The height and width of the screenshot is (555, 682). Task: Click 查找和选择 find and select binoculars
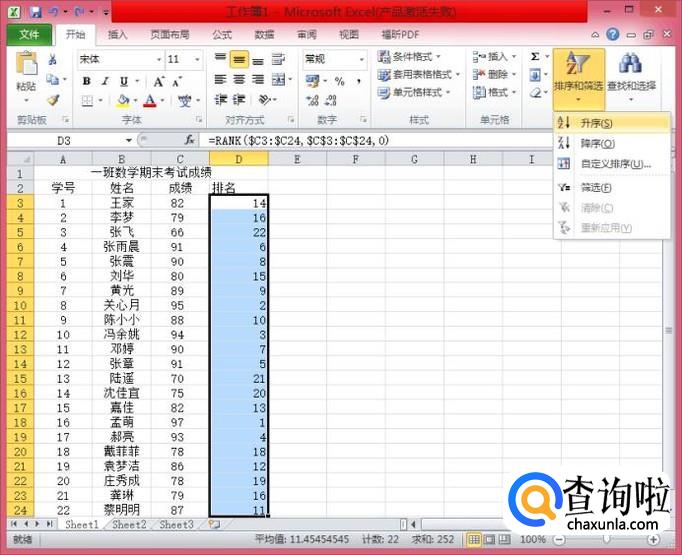coord(631,78)
